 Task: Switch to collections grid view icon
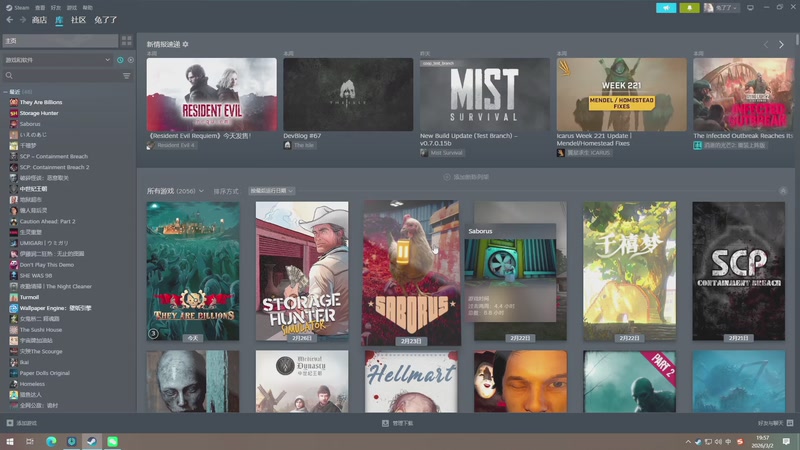tap(127, 41)
